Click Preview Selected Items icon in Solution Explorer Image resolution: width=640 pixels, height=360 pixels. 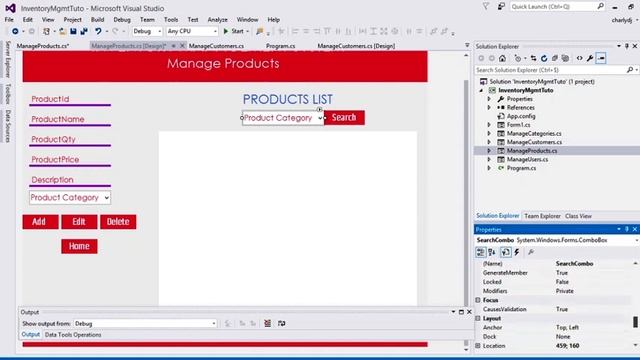(601, 58)
